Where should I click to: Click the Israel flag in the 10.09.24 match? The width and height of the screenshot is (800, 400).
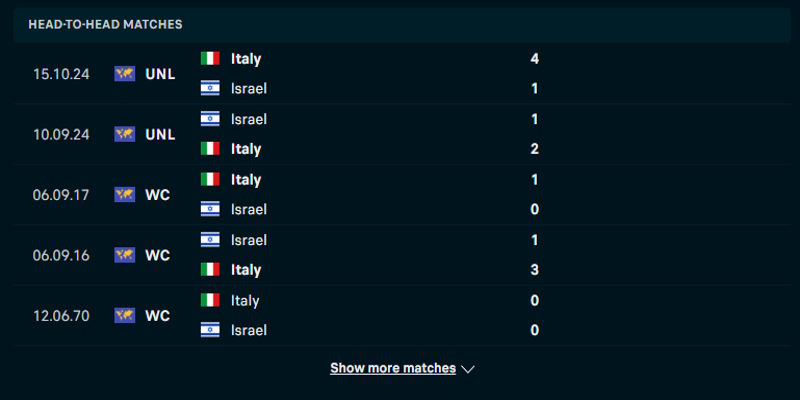click(210, 119)
